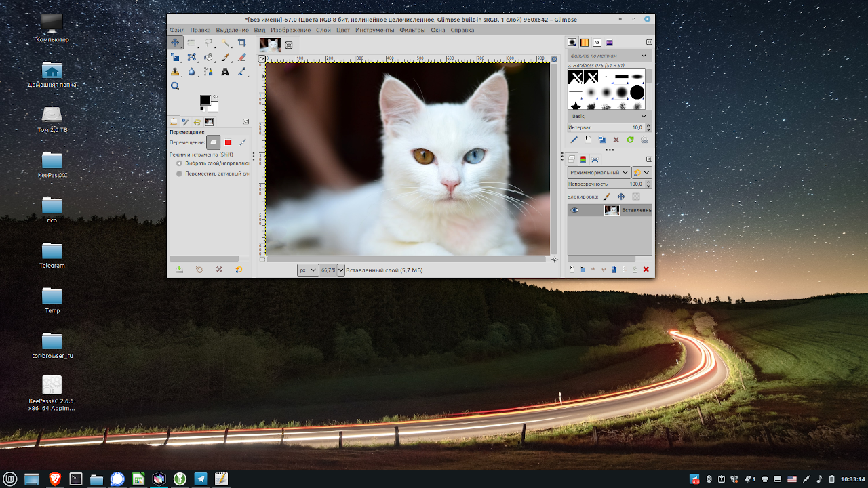Viewport: 868px width, 488px height.
Task: Open the Telegram app from the taskbar
Action: [x=201, y=479]
